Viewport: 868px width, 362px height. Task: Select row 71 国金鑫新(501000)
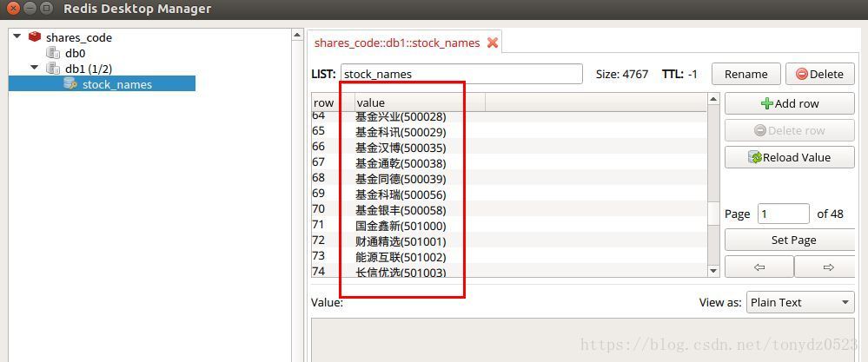508,226
